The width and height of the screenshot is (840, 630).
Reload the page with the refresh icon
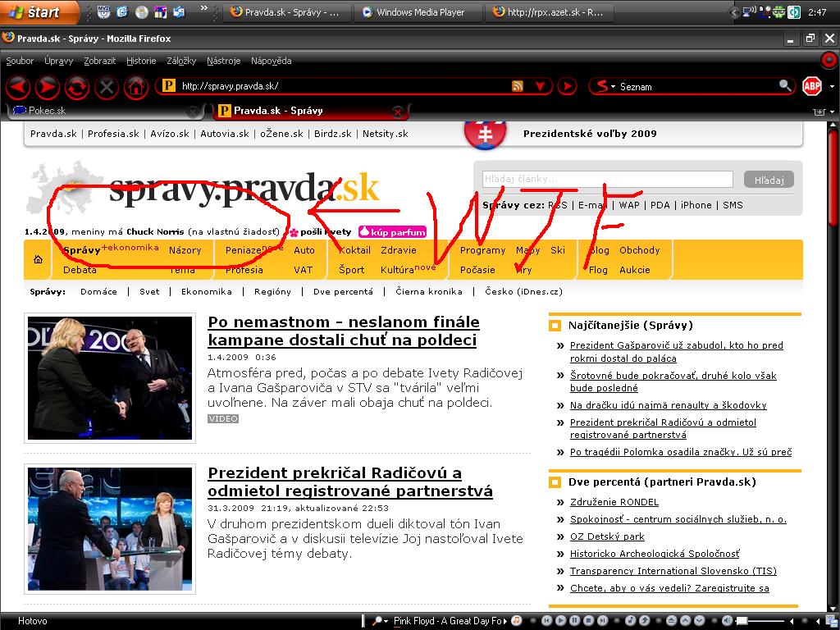click(77, 87)
